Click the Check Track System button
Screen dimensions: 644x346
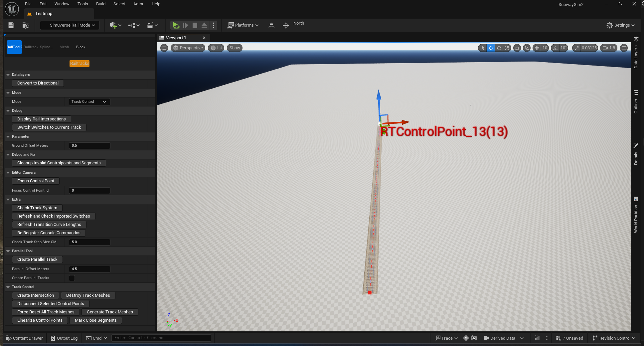click(x=37, y=208)
